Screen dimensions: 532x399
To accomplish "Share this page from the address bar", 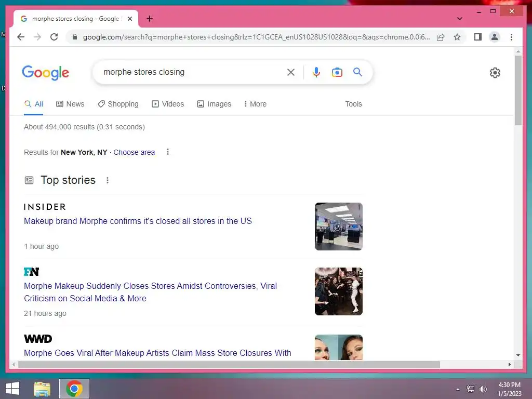I will click(441, 37).
